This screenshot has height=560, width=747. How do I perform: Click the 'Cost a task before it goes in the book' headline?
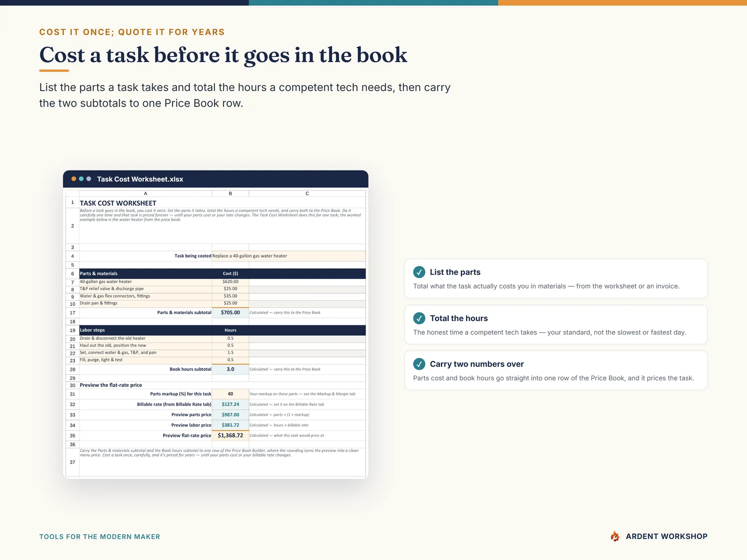(223, 55)
